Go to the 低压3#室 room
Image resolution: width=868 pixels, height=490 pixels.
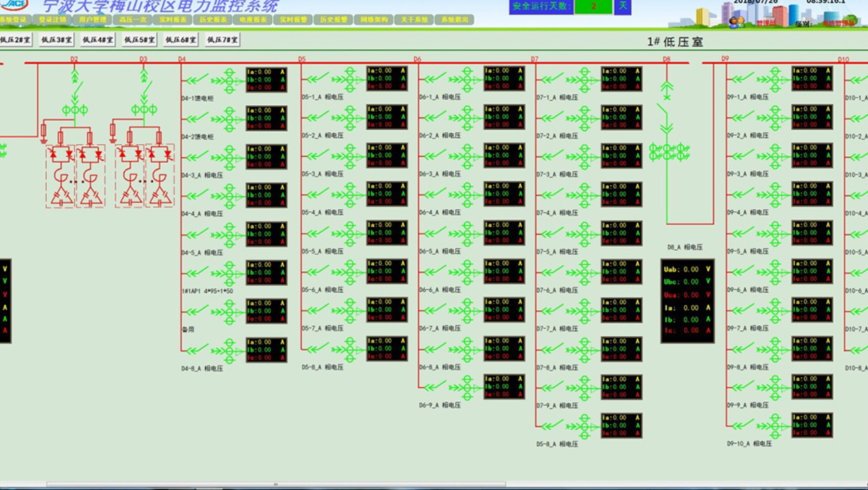(x=57, y=40)
